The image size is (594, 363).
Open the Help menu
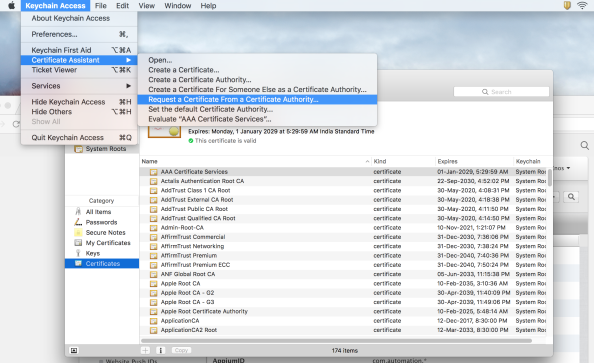point(208,6)
